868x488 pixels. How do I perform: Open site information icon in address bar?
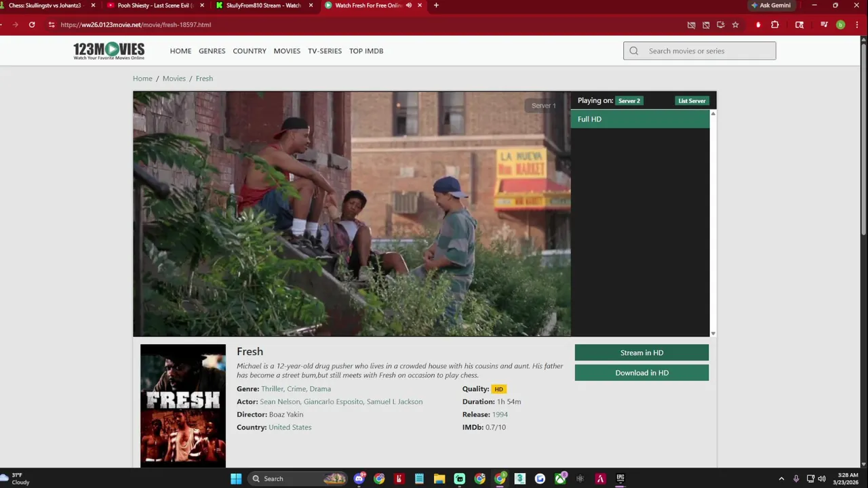pos(52,24)
